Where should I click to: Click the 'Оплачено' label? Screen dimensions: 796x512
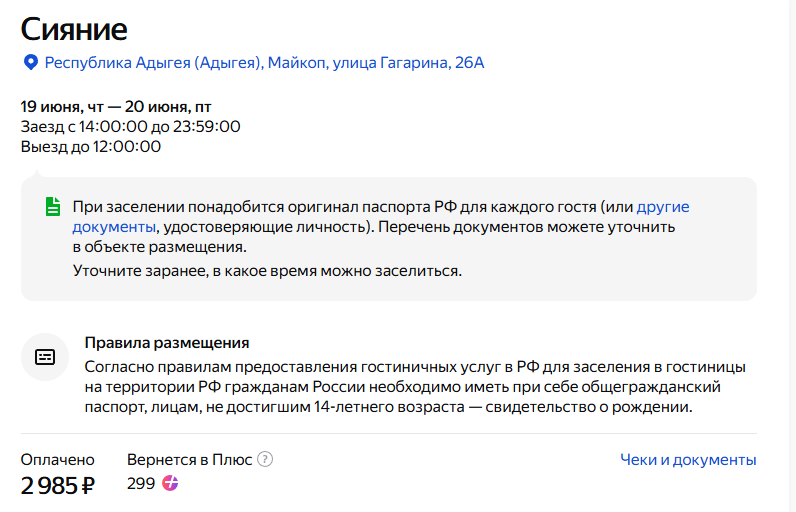[58, 460]
